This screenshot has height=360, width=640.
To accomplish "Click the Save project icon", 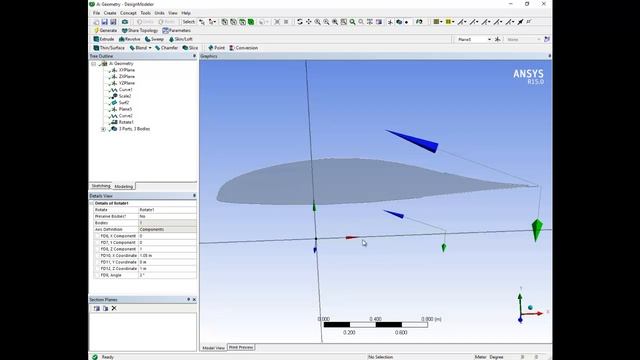I will 104,22.
